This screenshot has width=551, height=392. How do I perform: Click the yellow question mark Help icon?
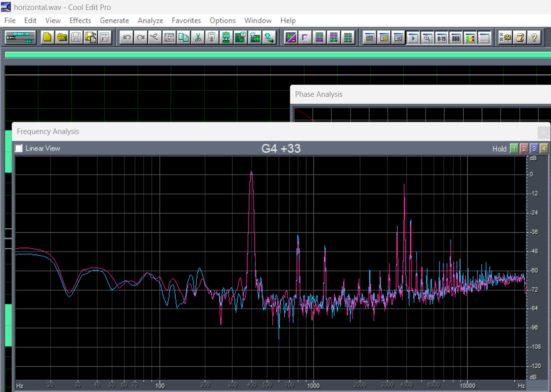(x=534, y=38)
